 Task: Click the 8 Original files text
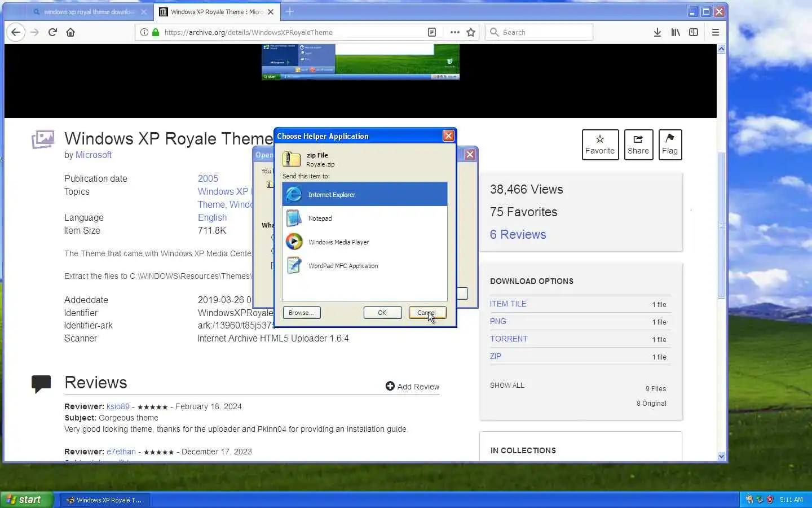[651, 404]
